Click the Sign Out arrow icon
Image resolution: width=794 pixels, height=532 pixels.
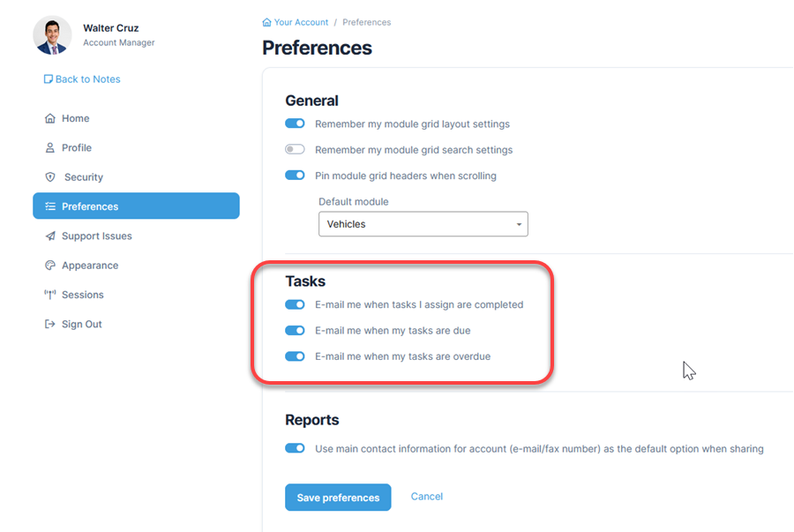[x=50, y=325]
